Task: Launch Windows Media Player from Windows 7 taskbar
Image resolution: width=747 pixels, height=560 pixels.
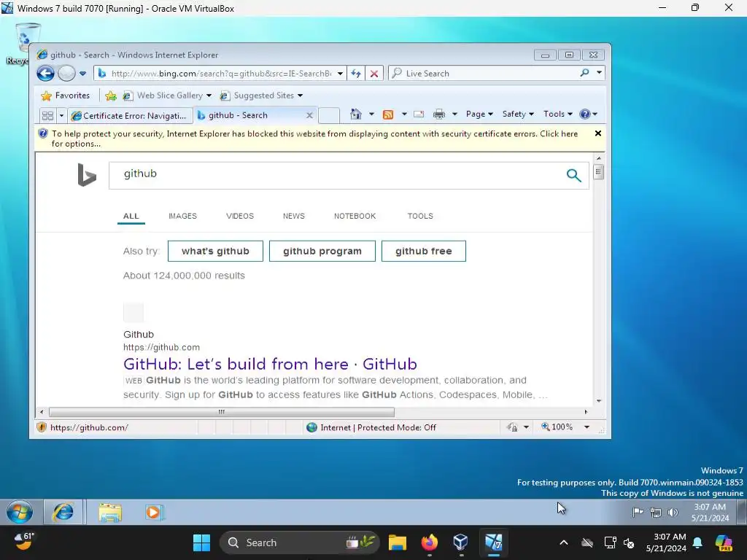Action: [155, 513]
